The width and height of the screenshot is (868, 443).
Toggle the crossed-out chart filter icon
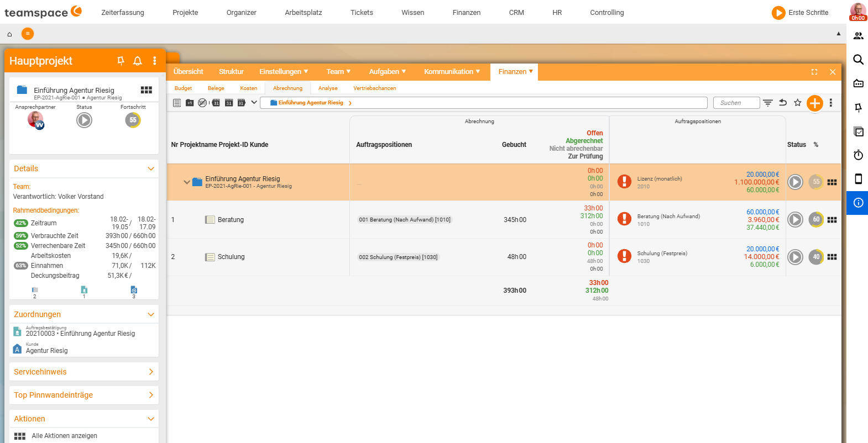[x=202, y=103]
